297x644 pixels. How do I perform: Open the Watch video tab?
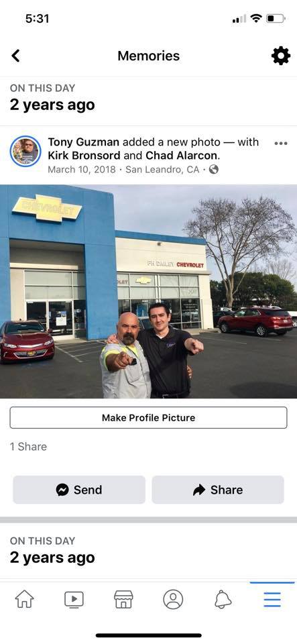74,600
